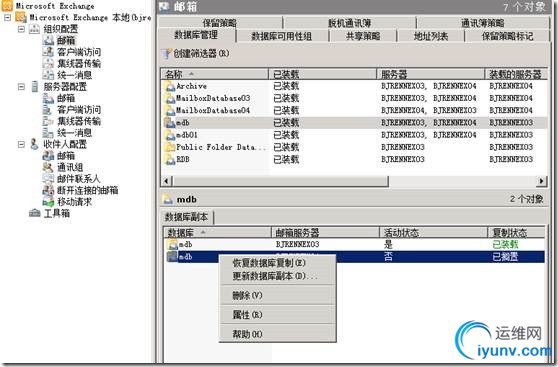Screen dimensions: 558x367
Task: Open the 保留策略标记 tab
Action: [507, 36]
